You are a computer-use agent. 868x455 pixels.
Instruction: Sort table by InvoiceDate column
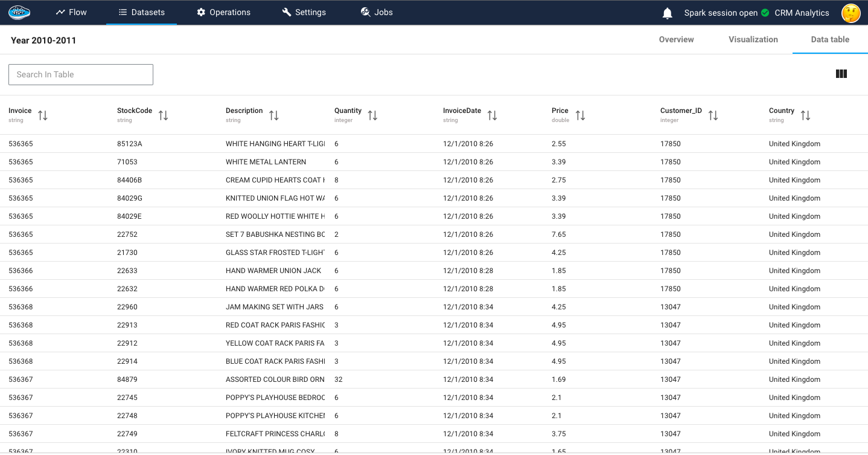[x=492, y=115]
